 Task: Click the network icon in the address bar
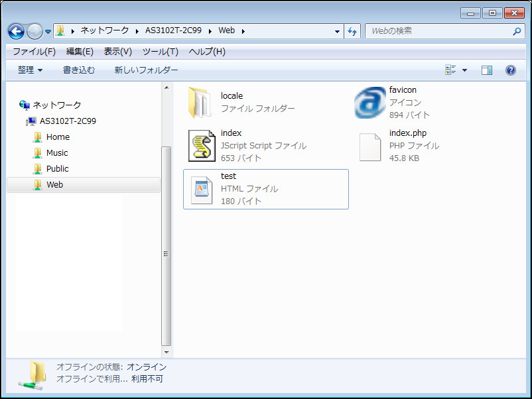[61, 30]
